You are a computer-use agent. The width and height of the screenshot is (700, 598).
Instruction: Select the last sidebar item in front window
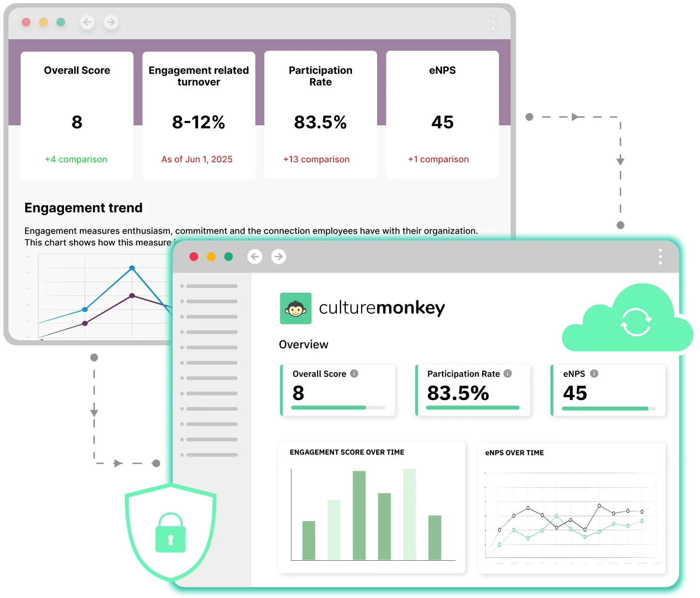pyautogui.click(x=209, y=455)
